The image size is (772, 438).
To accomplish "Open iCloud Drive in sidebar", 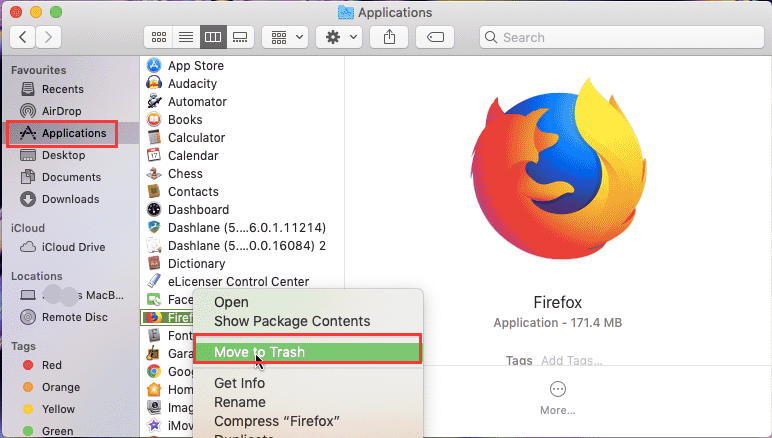I will (x=72, y=247).
